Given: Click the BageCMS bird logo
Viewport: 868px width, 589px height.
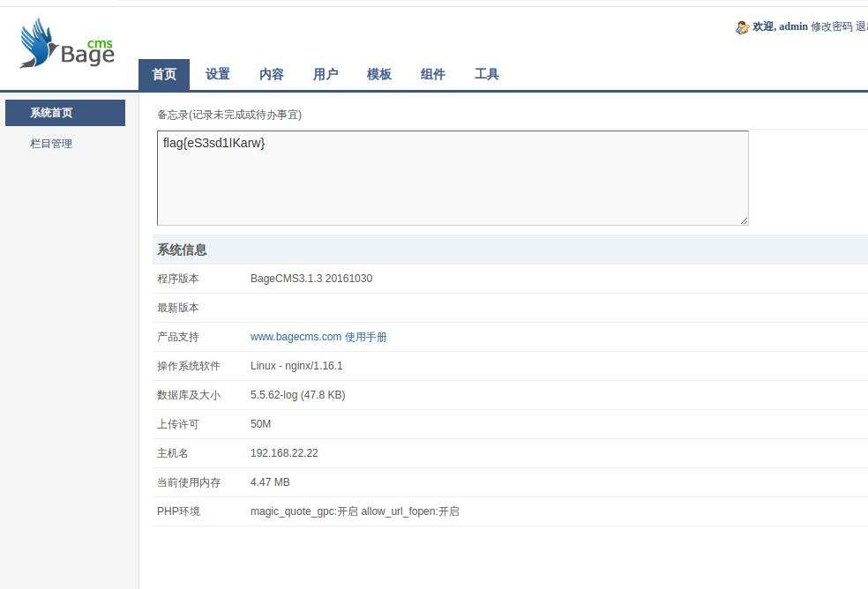Looking at the screenshot, I should click(66, 43).
